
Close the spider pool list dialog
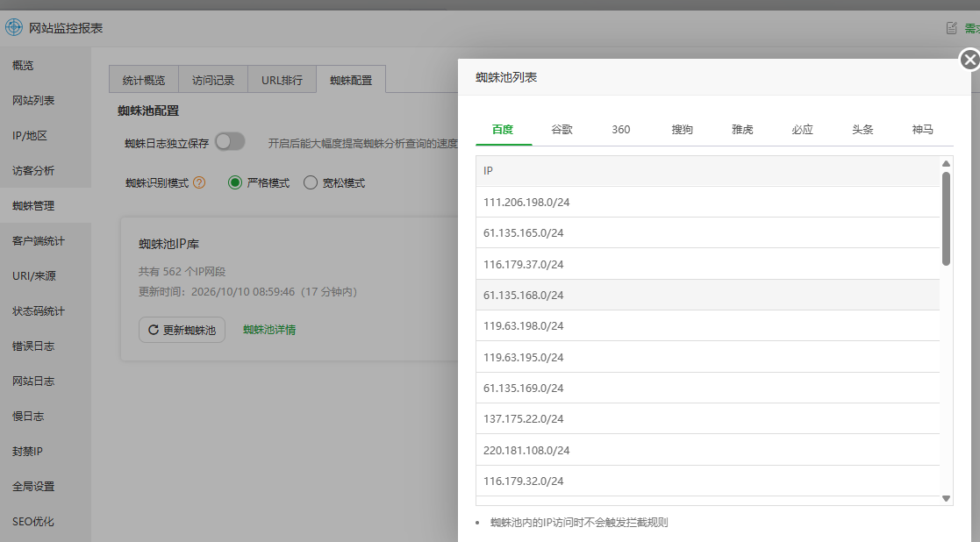(969, 60)
